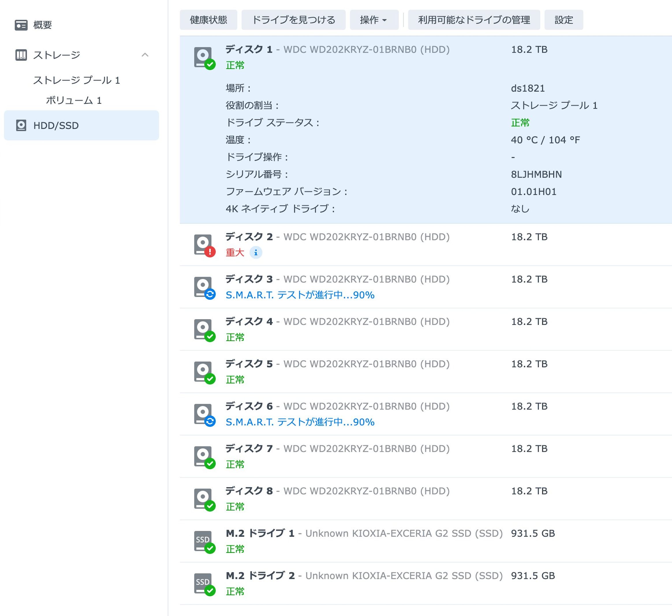Collapse the ストレージ section chevron
Image resolution: width=672 pixels, height=616 pixels.
click(x=145, y=55)
